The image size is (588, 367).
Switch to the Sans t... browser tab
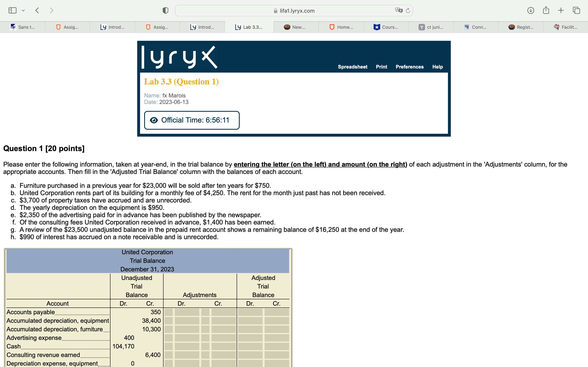pos(23,27)
